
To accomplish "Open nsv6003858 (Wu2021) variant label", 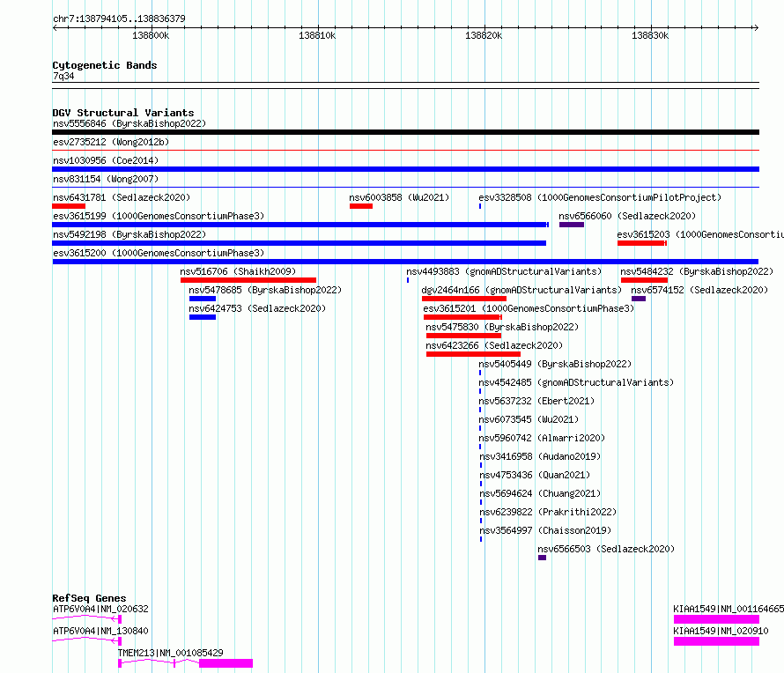I will [399, 197].
